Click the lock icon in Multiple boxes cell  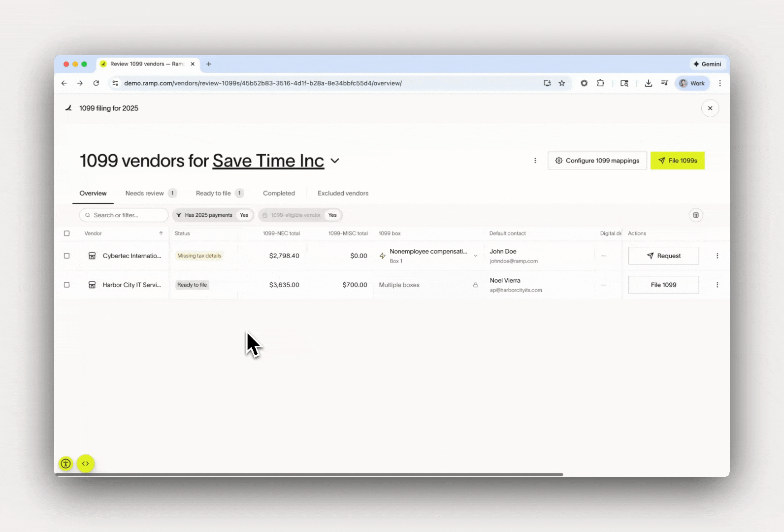[x=476, y=285]
